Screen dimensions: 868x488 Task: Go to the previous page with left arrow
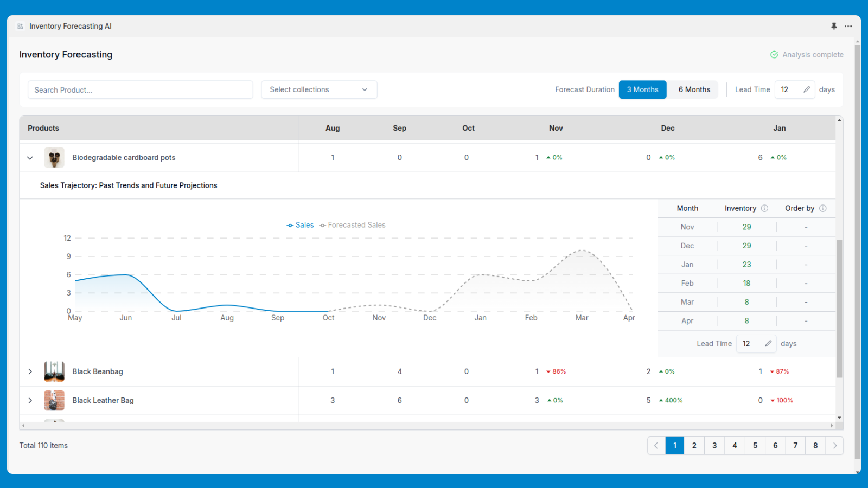coord(656,446)
